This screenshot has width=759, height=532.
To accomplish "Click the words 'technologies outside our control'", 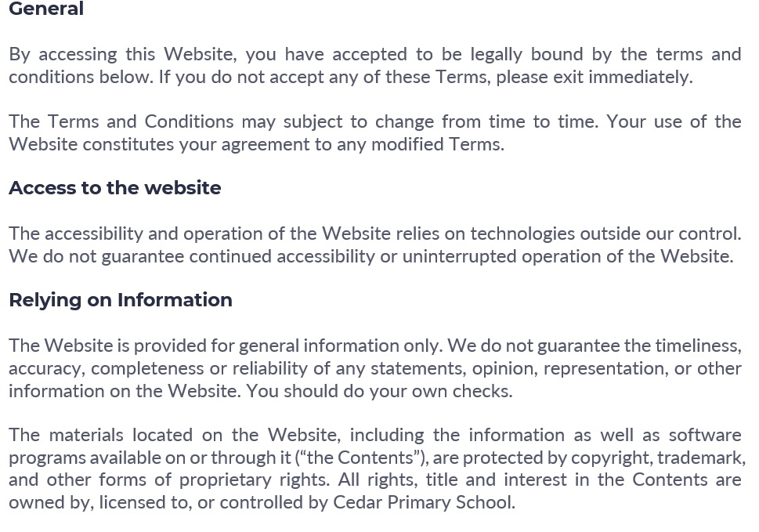I will pos(605,233).
